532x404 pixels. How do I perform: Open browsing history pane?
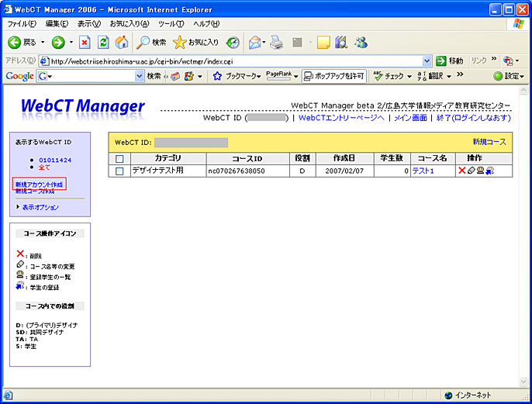click(233, 43)
